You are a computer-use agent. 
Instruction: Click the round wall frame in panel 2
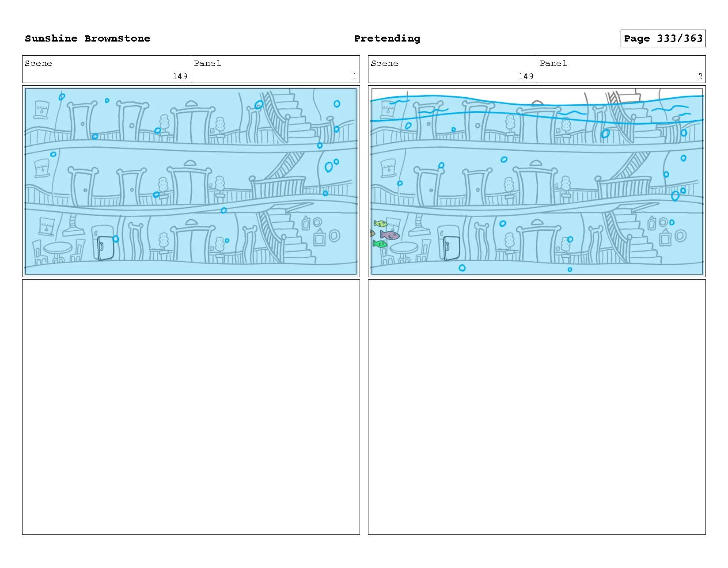click(x=681, y=236)
